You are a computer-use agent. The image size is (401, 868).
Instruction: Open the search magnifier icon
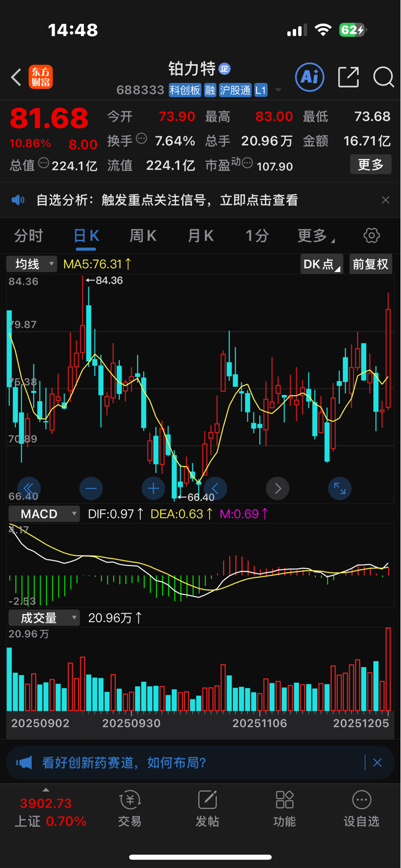coord(383,77)
